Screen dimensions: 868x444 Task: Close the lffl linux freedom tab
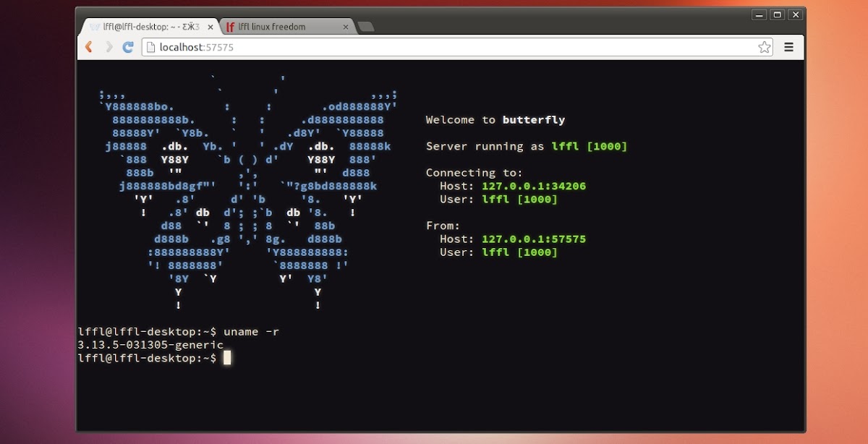coord(346,27)
